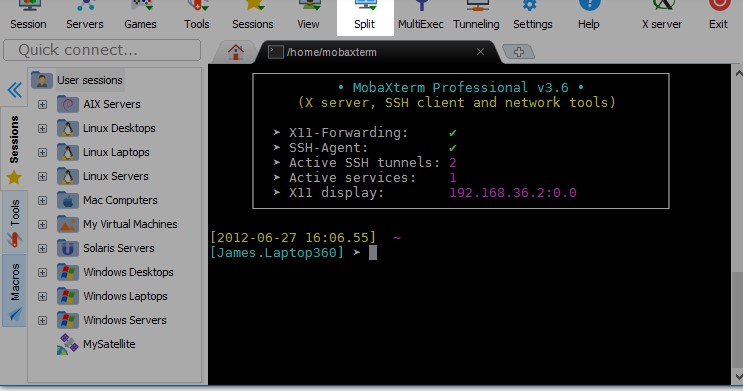Image resolution: width=743 pixels, height=391 pixels.
Task: Collapse the sidebar with double-chevron arrow
Action: point(15,90)
